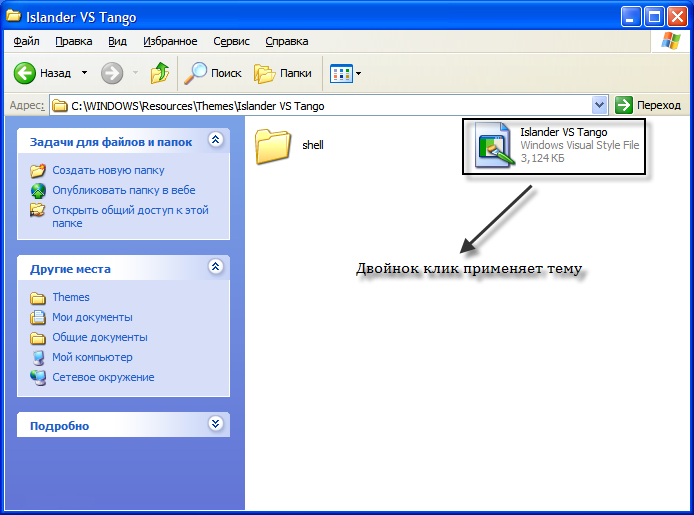Viewport: 694px width, 515px height.
Task: Click the Переход go button
Action: pyautogui.click(x=648, y=105)
